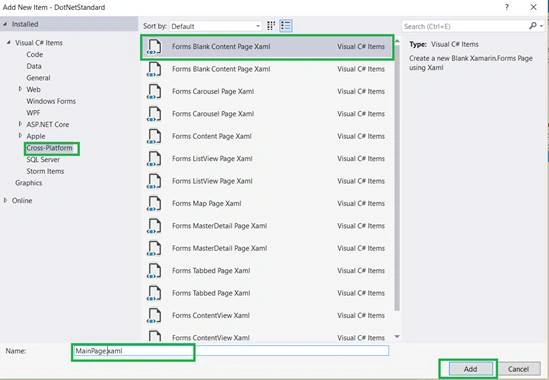Click the Installed section header label
This screenshot has height=380, width=549.
click(25, 24)
